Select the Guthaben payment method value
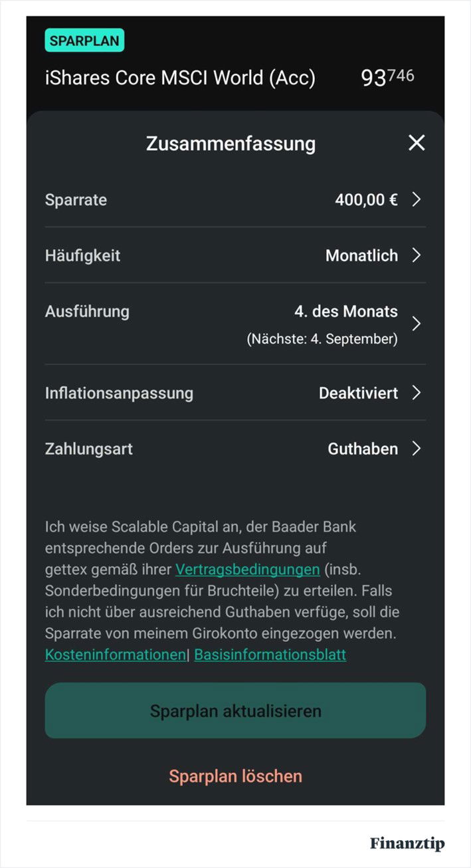This screenshot has width=471, height=868. (x=363, y=449)
